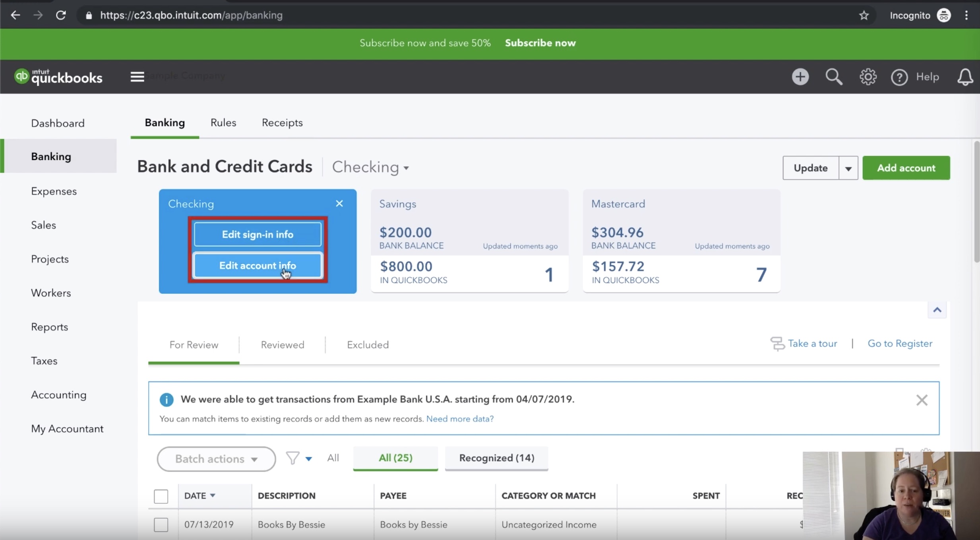
Task: Collapse the account cards chevron
Action: point(937,310)
